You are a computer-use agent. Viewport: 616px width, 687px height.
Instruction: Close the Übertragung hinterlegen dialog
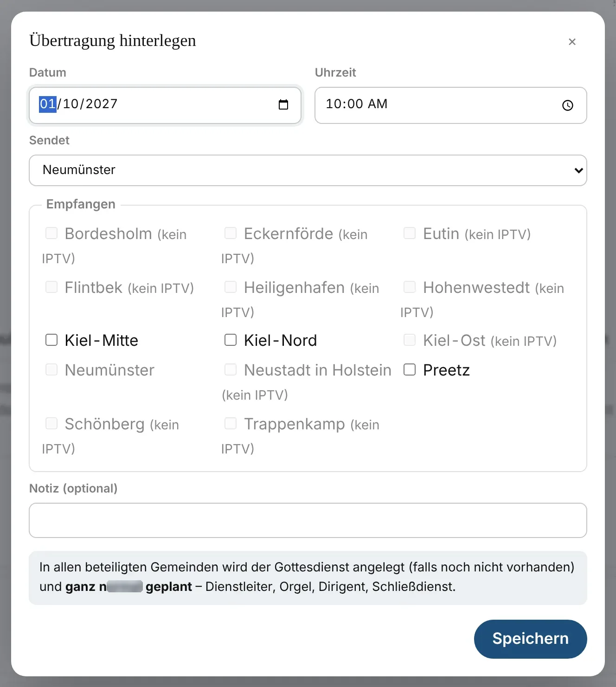pos(572,42)
